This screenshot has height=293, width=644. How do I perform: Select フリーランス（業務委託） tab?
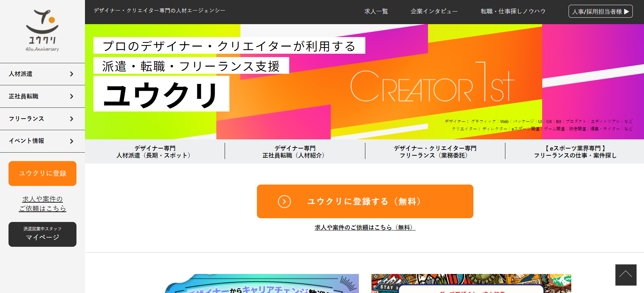coord(435,152)
